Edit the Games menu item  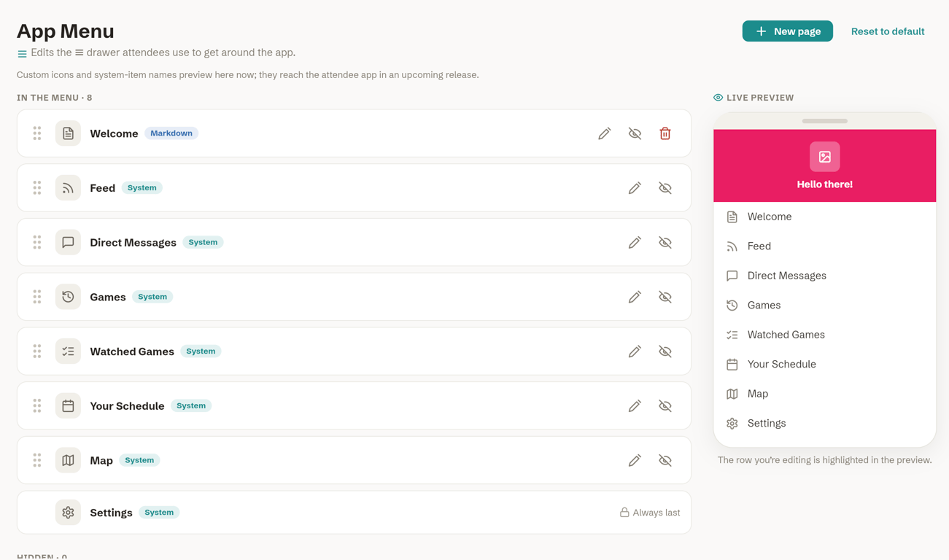pyautogui.click(x=635, y=297)
